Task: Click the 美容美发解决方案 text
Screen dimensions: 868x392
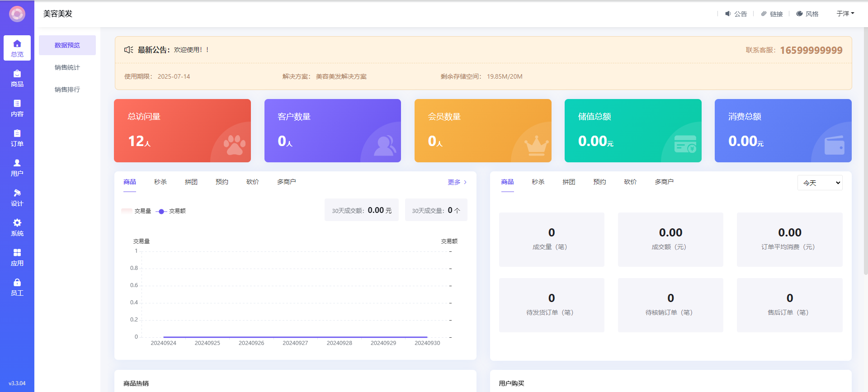Action: click(341, 76)
